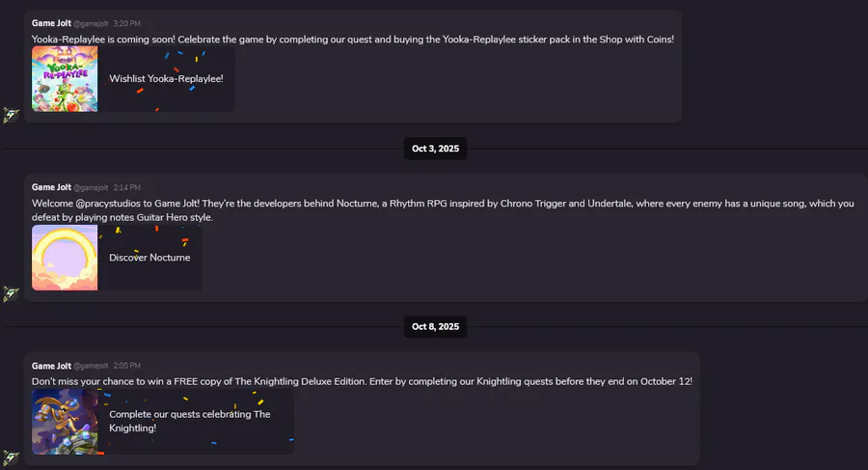The image size is (868, 470).
Task: Open "Complete our quests celebrating The Knightling!" link
Action: [x=189, y=421]
